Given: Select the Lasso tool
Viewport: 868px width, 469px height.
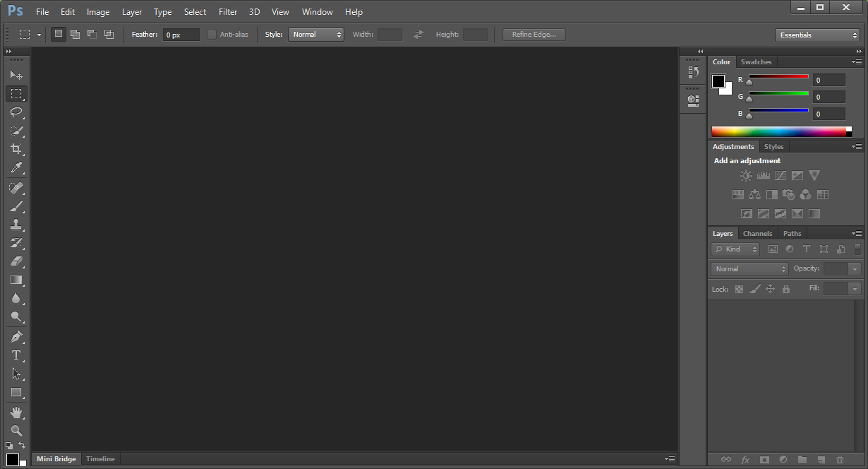Looking at the screenshot, I should (16, 112).
